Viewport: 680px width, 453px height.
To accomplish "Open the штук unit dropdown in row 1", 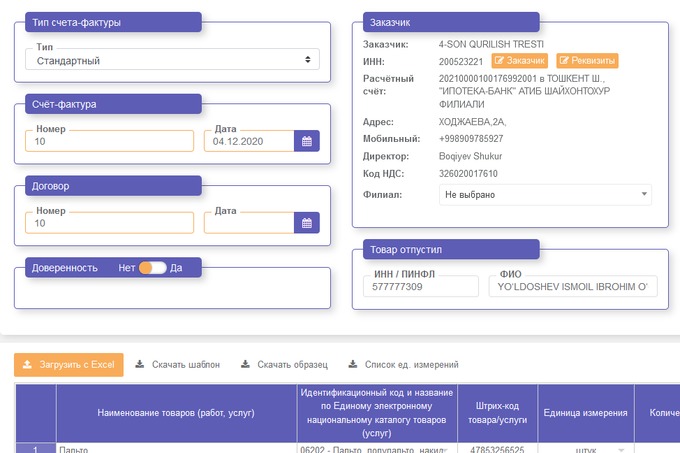I will pyautogui.click(x=599, y=449).
